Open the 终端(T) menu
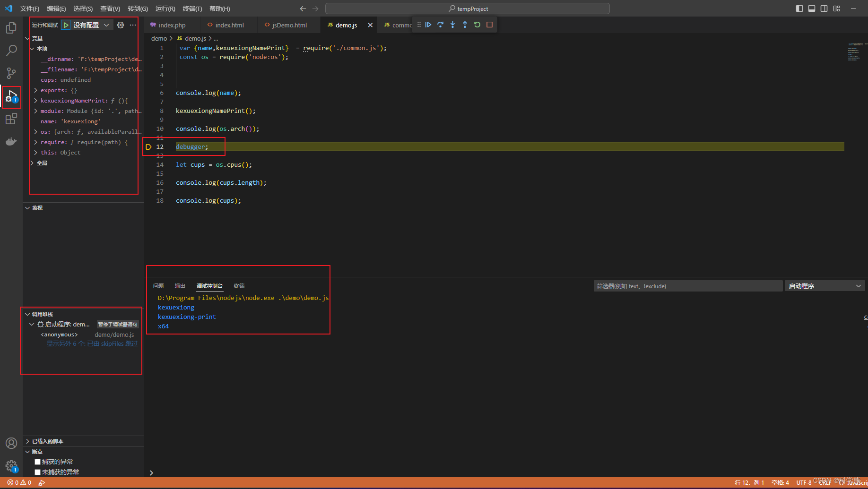 [x=192, y=9]
